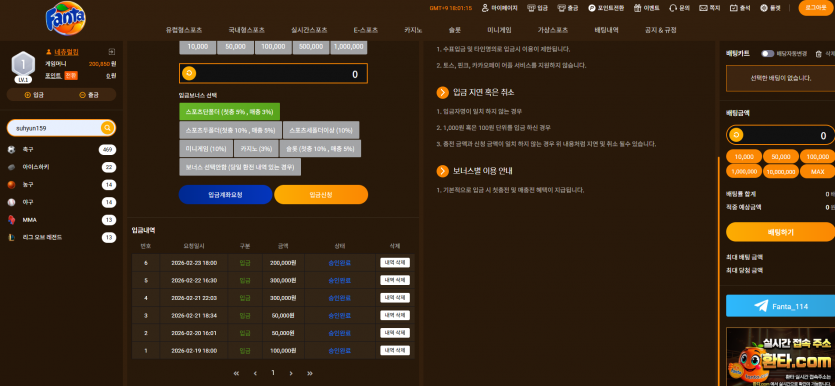This screenshot has width=835, height=386.
Task: Click the Fanta logo
Action: pos(66,19)
